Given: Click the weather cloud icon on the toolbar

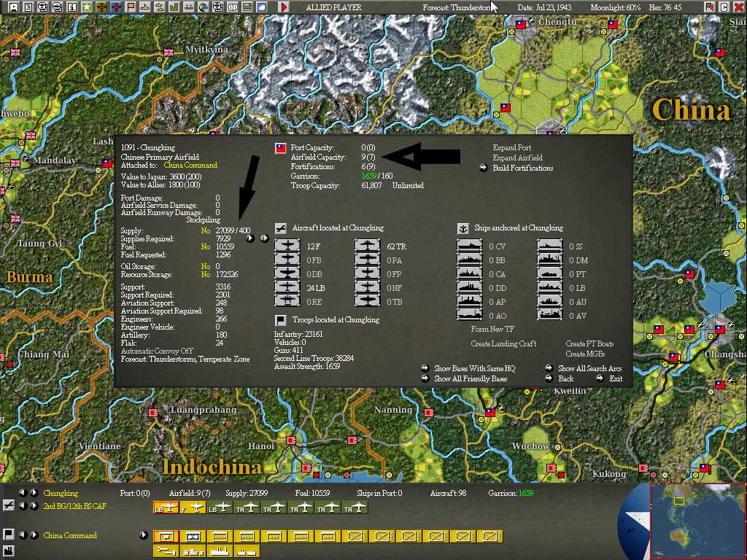Looking at the screenshot, I should point(260,7).
